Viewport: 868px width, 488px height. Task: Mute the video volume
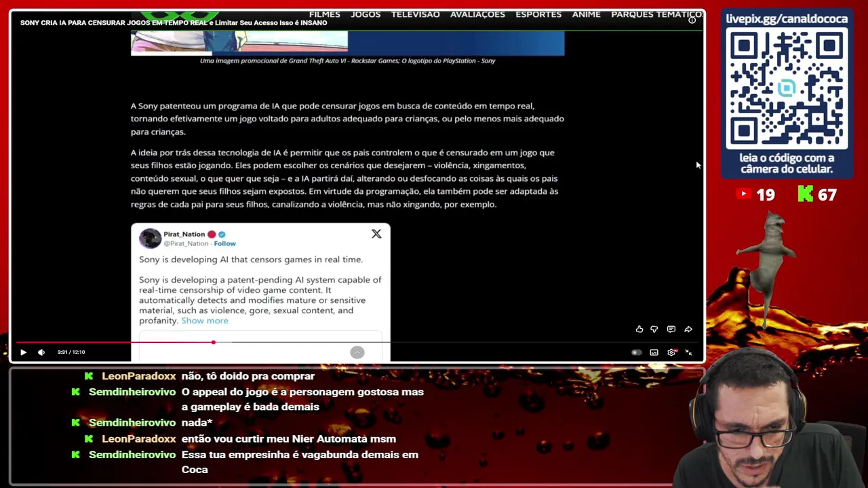(41, 352)
